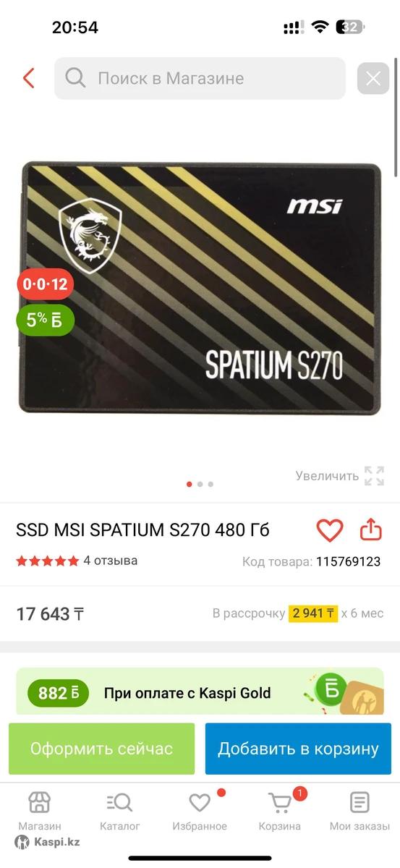Enlarge product image with expand arrows icon
400x868 pixels.
pyautogui.click(x=374, y=476)
